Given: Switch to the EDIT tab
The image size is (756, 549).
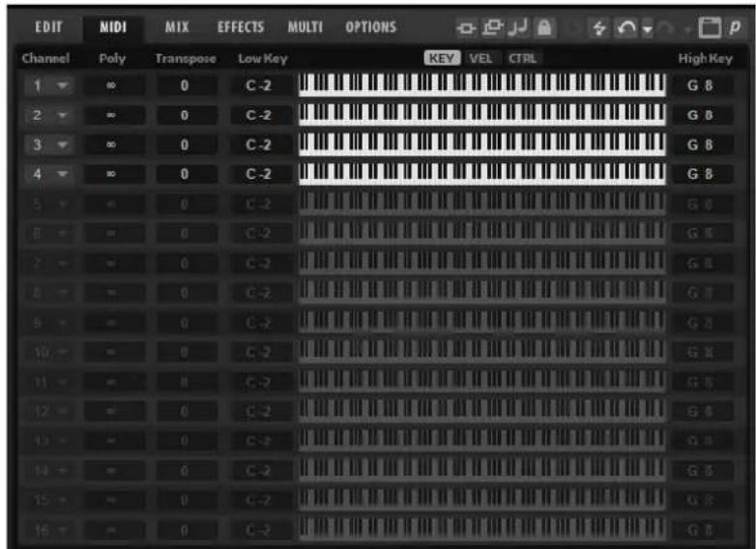Looking at the screenshot, I should coord(48,27).
